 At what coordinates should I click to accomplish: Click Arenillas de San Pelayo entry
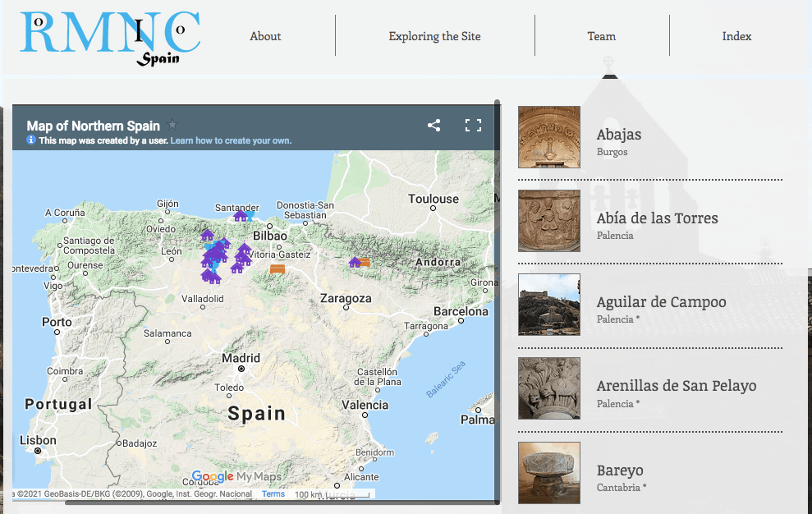(x=676, y=386)
